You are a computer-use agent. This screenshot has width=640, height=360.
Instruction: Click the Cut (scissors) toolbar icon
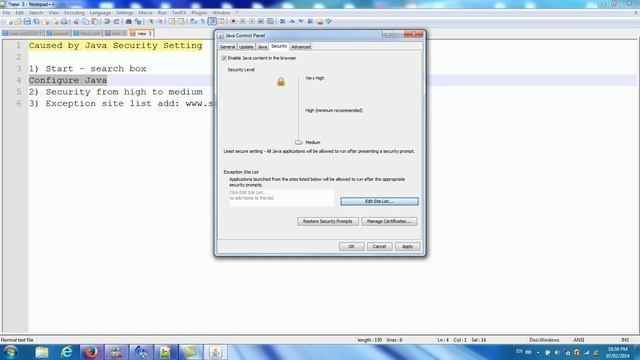point(76,21)
